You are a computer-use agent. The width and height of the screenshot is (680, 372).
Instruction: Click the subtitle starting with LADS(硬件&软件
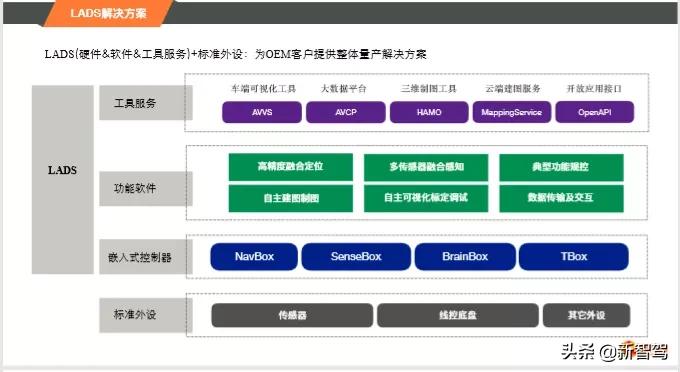click(x=235, y=54)
